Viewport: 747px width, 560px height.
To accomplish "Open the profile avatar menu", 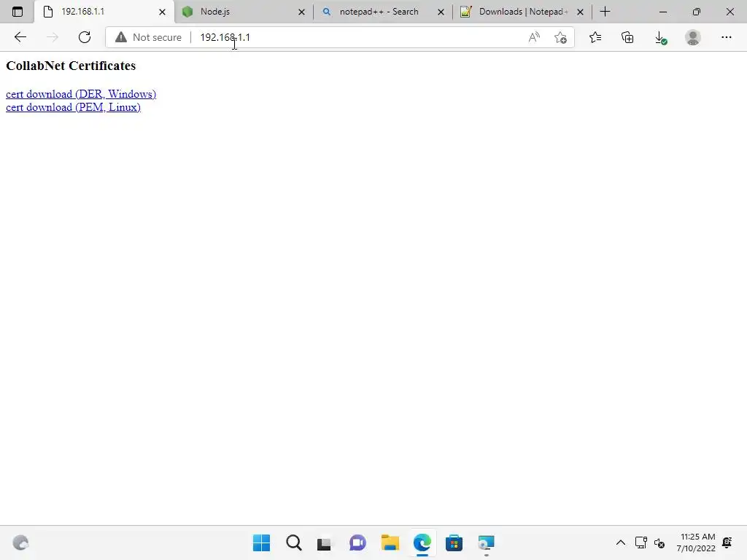I will coord(693,37).
